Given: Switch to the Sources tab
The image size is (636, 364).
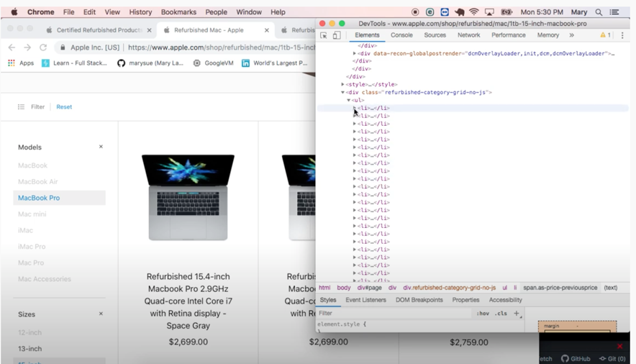Looking at the screenshot, I should (435, 35).
